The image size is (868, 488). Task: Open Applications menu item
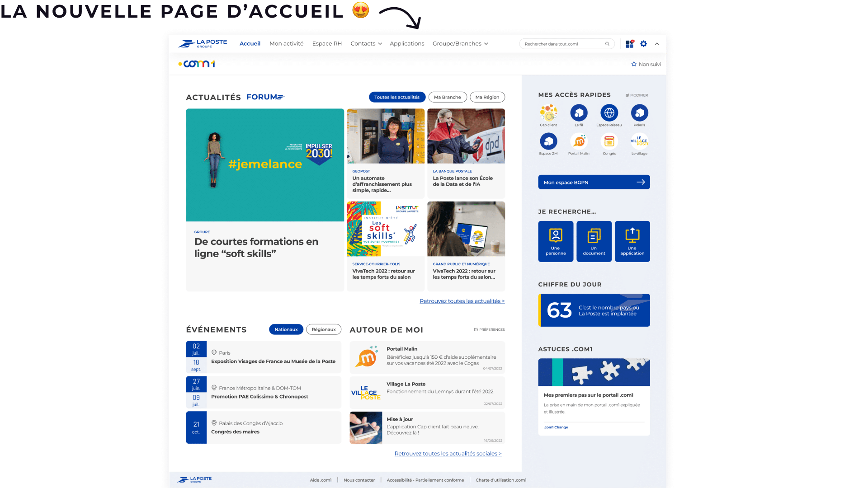[407, 44]
